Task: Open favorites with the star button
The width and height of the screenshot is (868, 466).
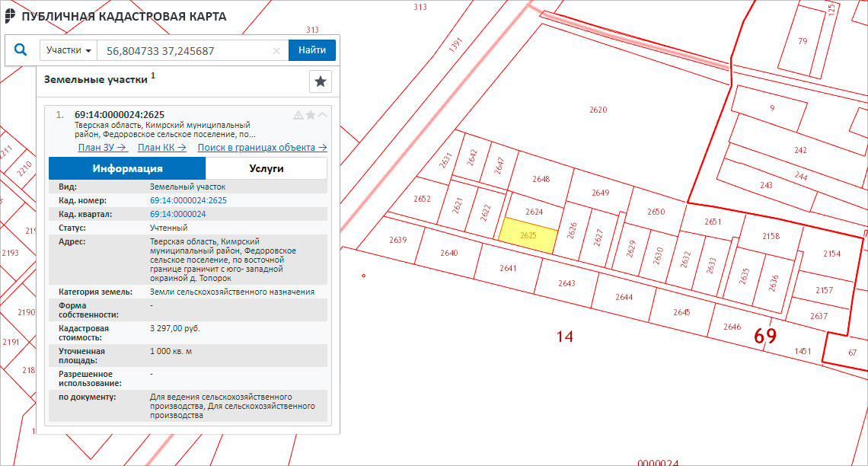Action: (x=321, y=82)
